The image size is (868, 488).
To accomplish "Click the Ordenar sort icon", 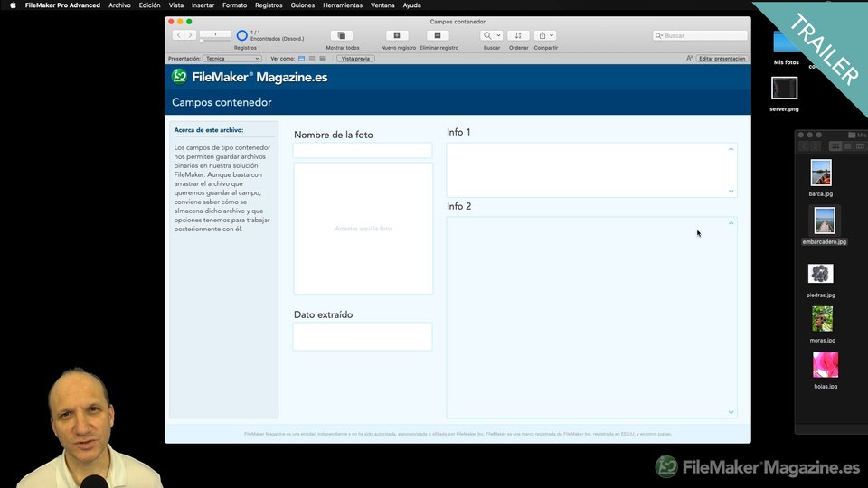I will pyautogui.click(x=518, y=35).
